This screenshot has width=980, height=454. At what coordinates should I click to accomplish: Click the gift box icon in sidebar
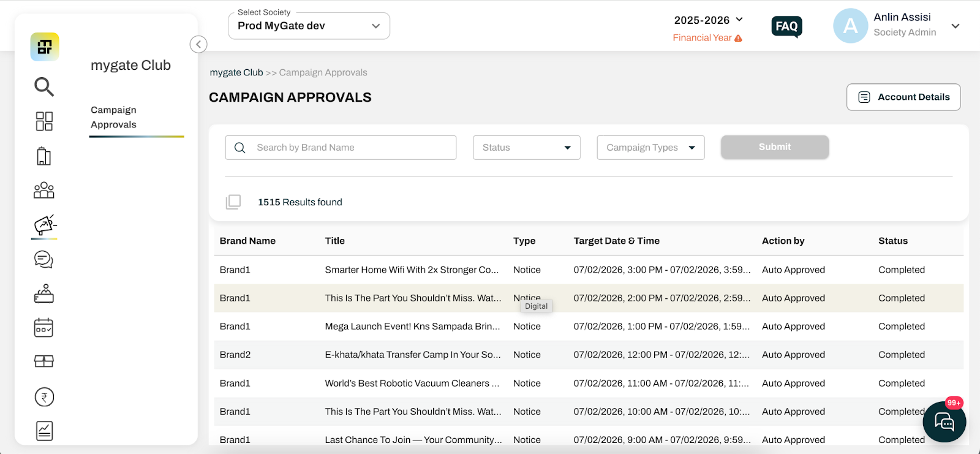[44, 361]
